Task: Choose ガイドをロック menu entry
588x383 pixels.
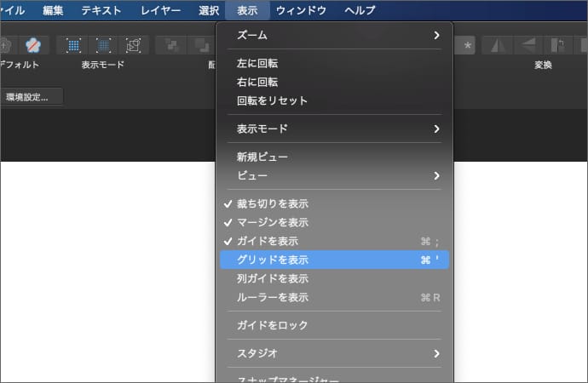Action: tap(272, 325)
